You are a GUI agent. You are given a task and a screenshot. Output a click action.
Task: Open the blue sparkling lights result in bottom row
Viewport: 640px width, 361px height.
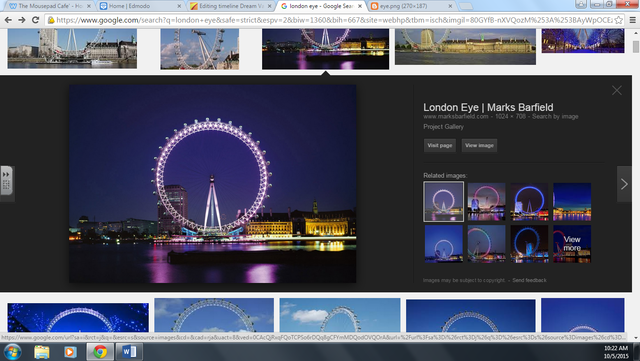tap(78, 317)
